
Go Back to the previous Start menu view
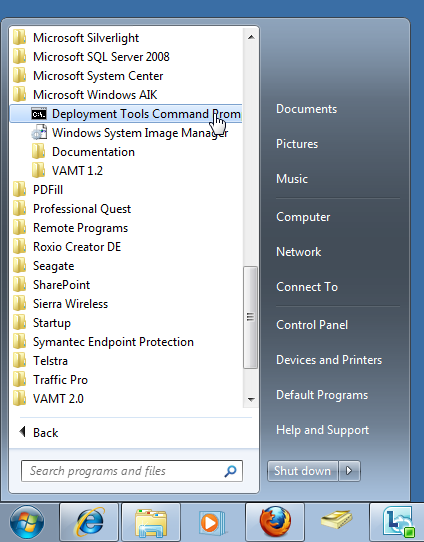tap(39, 432)
